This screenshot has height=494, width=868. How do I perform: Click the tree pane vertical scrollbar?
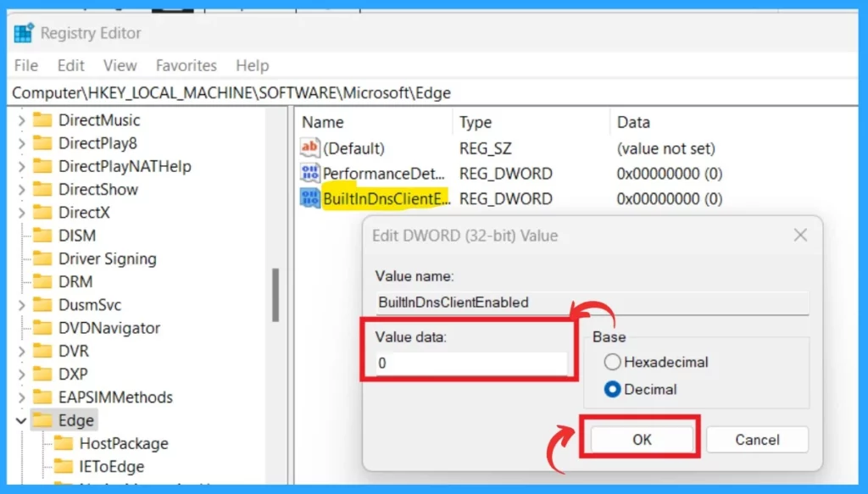point(275,294)
